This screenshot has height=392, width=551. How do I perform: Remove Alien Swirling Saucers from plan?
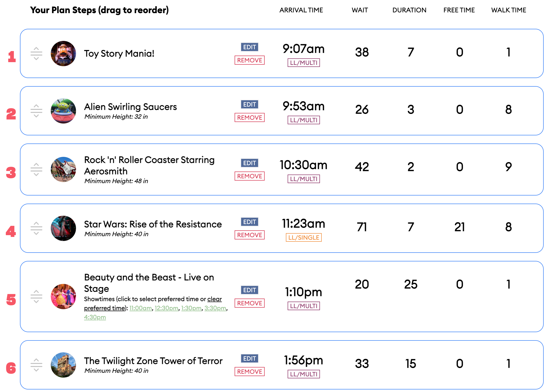coord(249,117)
